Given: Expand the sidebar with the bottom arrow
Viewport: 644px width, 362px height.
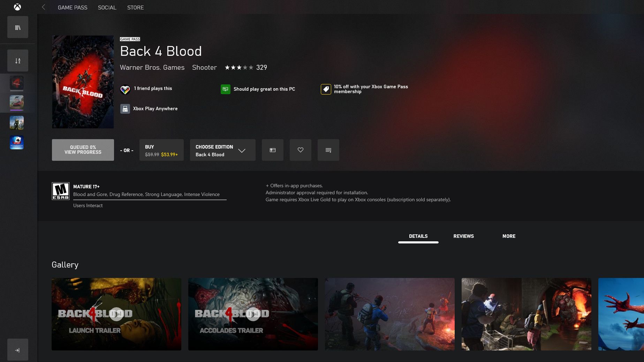Looking at the screenshot, I should (17, 349).
